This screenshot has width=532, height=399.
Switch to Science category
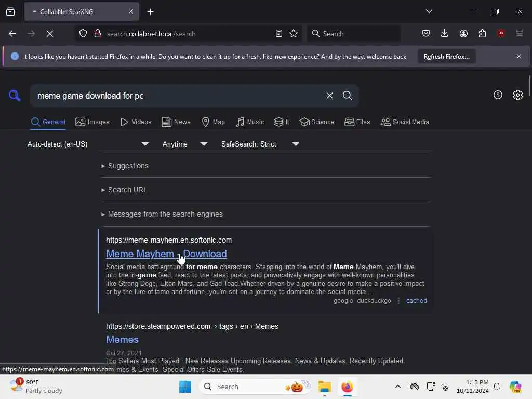pos(316,122)
